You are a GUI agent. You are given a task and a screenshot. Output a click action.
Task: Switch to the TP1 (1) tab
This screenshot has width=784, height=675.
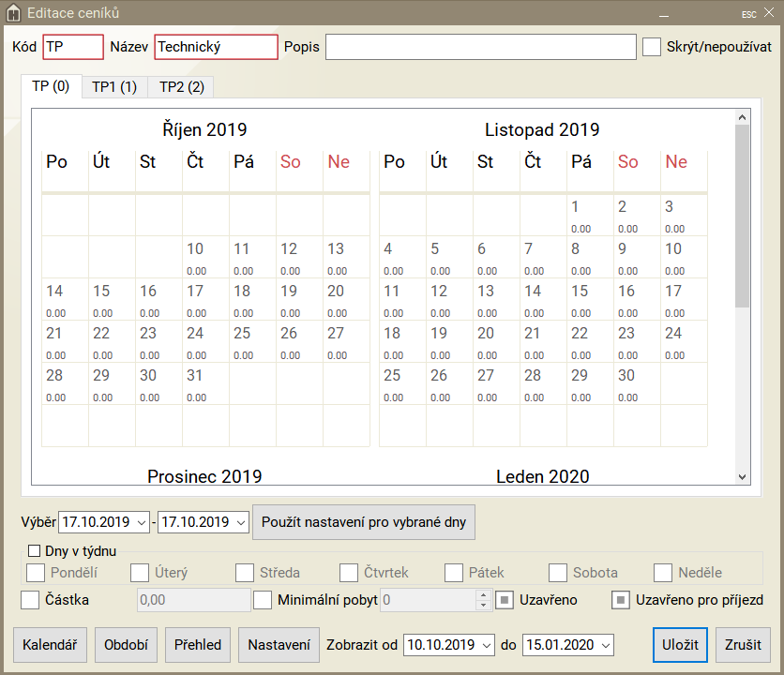tap(114, 87)
